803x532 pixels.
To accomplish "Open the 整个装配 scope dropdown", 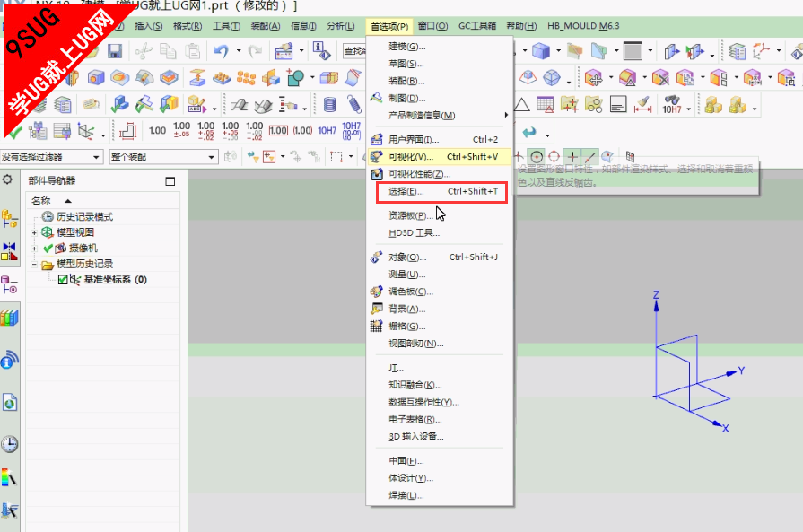I will click(212, 157).
